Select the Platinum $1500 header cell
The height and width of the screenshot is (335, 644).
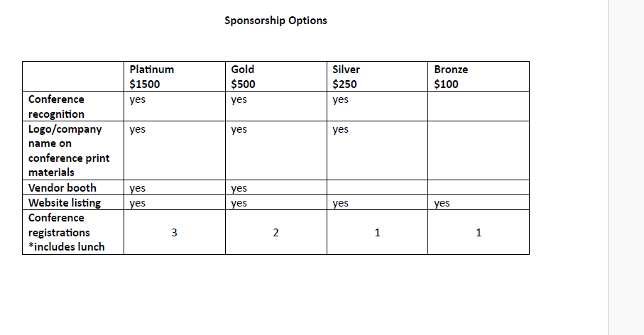tap(175, 77)
